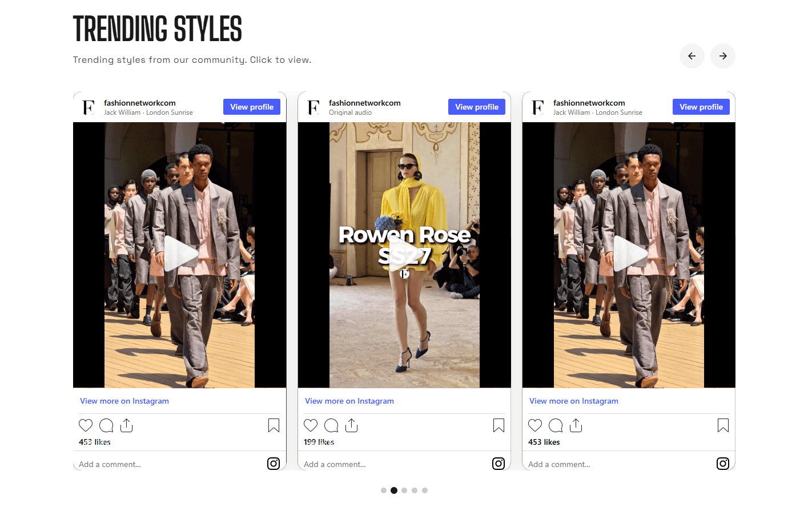Click F avatar on the Original audio card

pos(313,107)
